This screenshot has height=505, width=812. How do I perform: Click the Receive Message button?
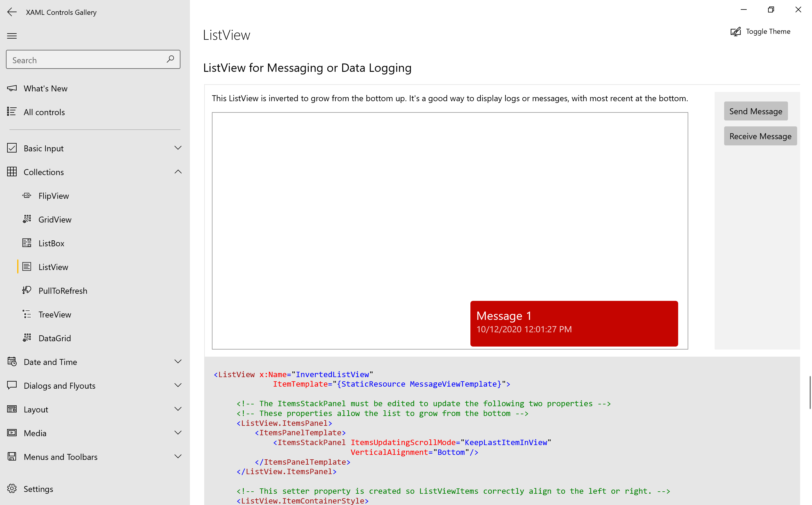click(x=760, y=136)
